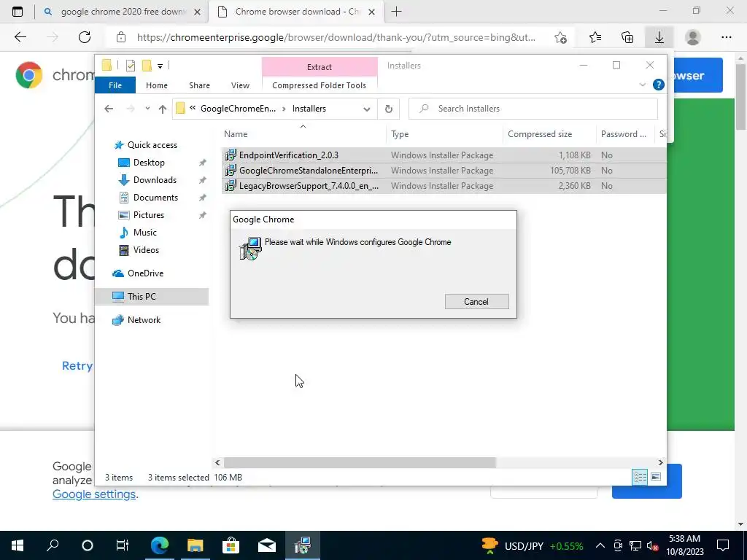747x560 pixels.
Task: Open the File ribbon tab
Action: tap(115, 85)
